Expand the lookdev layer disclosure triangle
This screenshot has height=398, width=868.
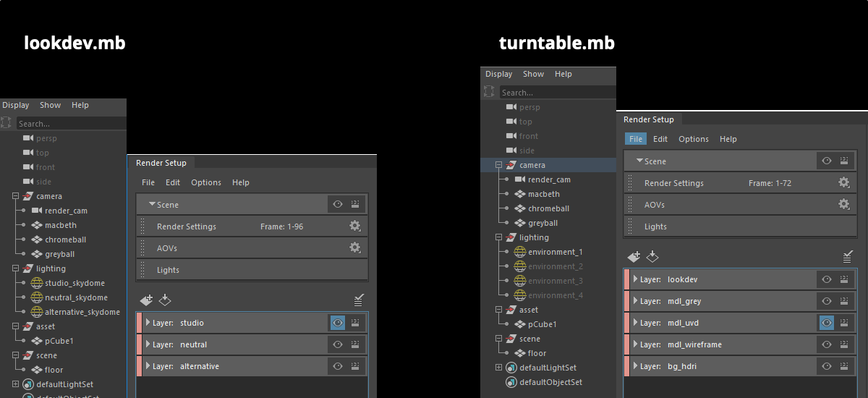[635, 279]
